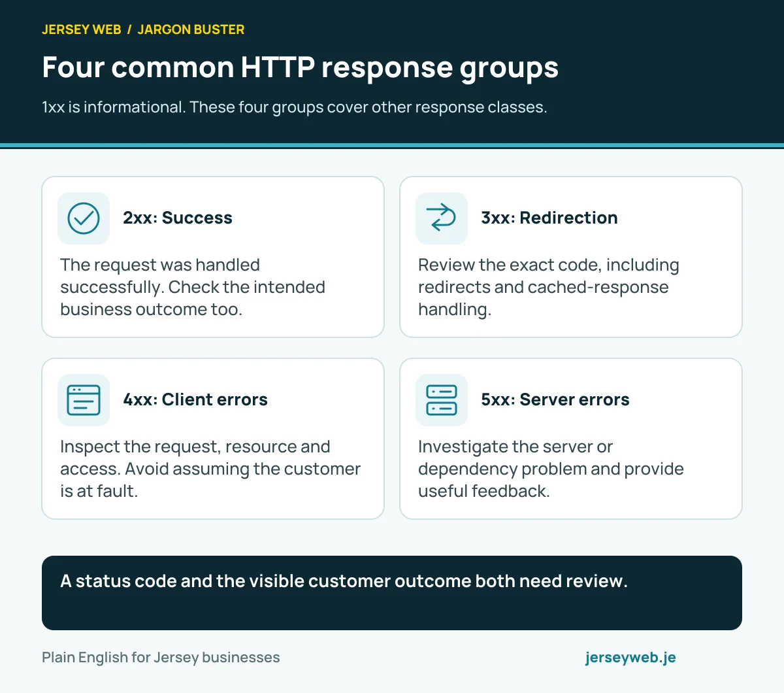This screenshot has width=784, height=693.
Task: Click the text 'Review the exact code, including'
Action: point(549,287)
